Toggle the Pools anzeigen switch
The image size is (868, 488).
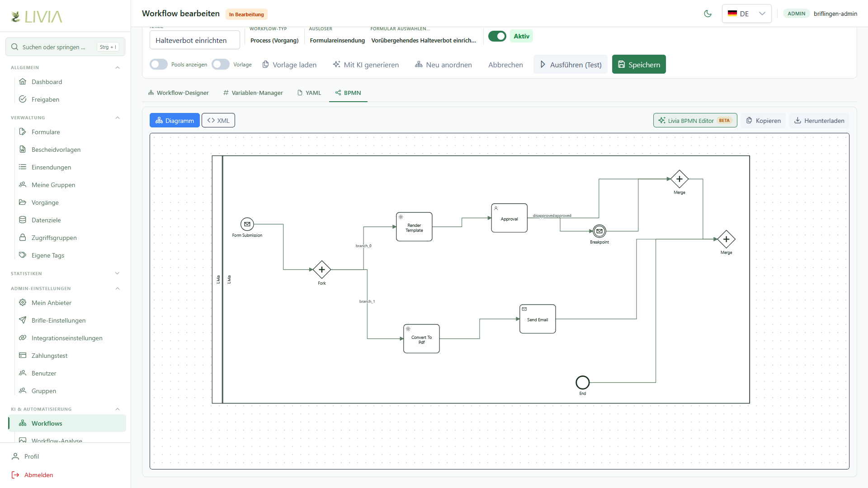pos(159,65)
